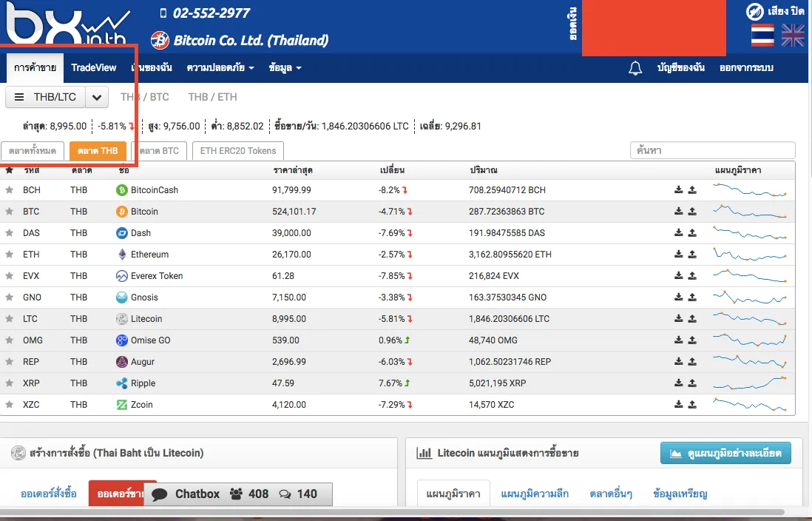Screen dimensions: 812x521
Task: Click the THB / ETH pair link
Action: pos(213,97)
